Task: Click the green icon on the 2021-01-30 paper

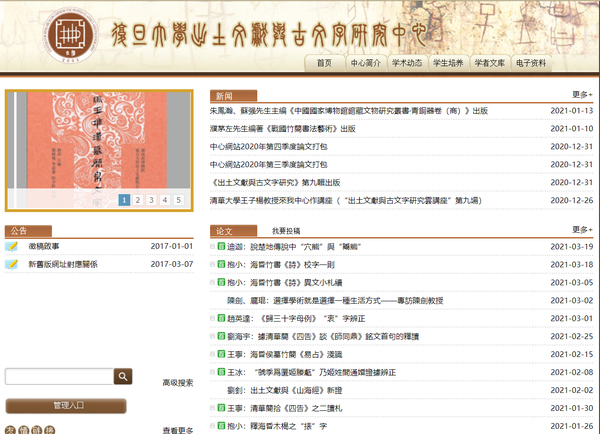Action: click(221, 408)
